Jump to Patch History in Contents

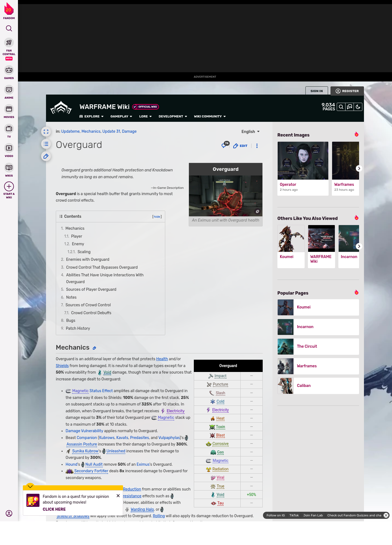point(78,328)
